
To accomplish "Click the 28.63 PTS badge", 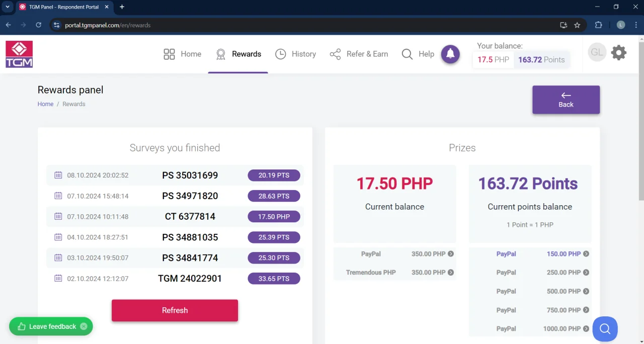I will pyautogui.click(x=274, y=196).
